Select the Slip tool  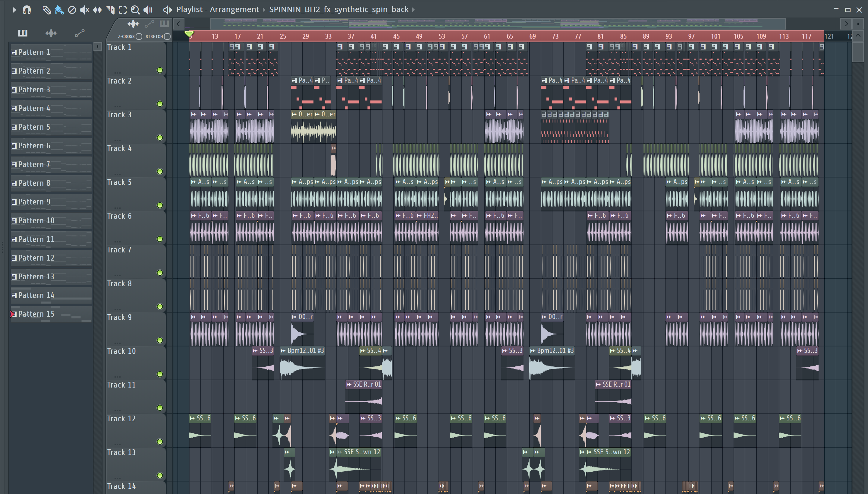tap(97, 10)
